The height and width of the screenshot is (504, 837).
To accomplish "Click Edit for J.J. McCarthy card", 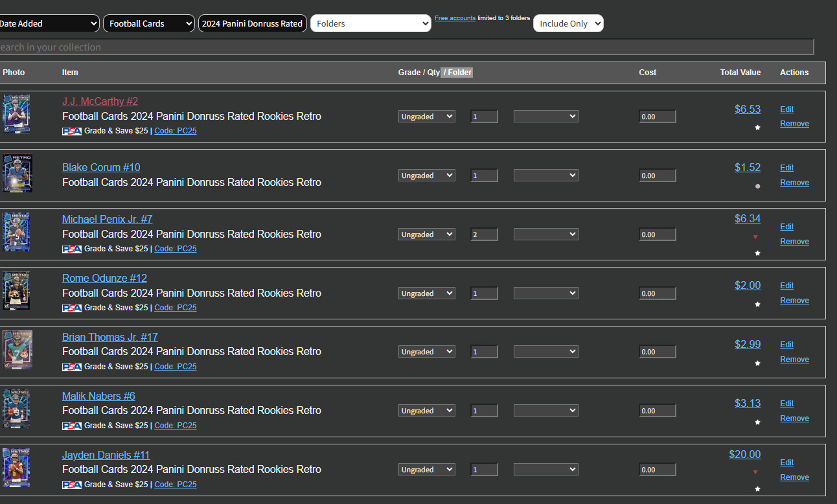I will tap(786, 109).
